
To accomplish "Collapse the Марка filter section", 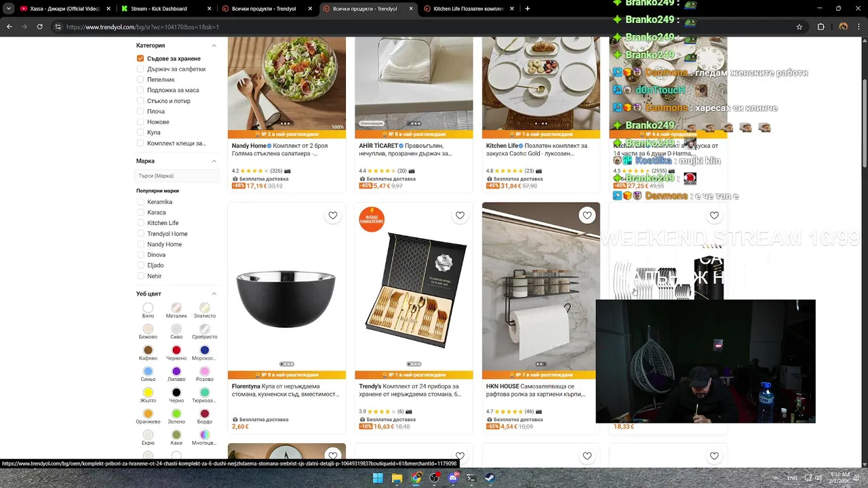I will coord(214,161).
